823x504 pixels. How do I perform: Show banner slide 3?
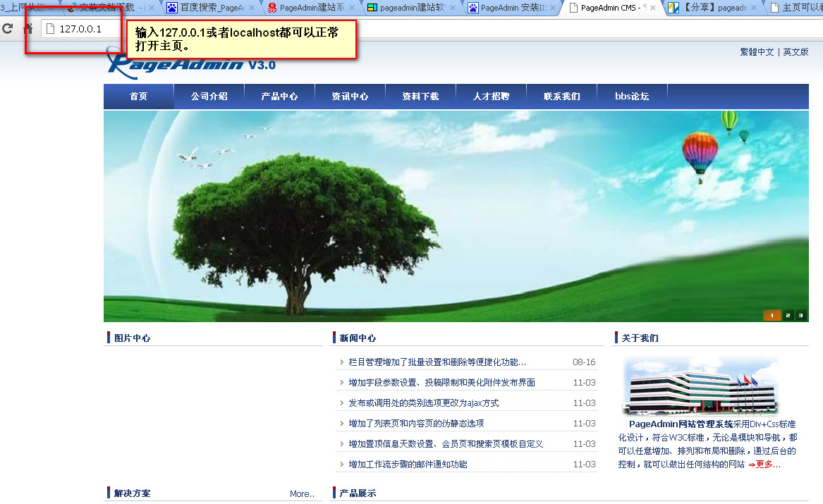tap(800, 315)
